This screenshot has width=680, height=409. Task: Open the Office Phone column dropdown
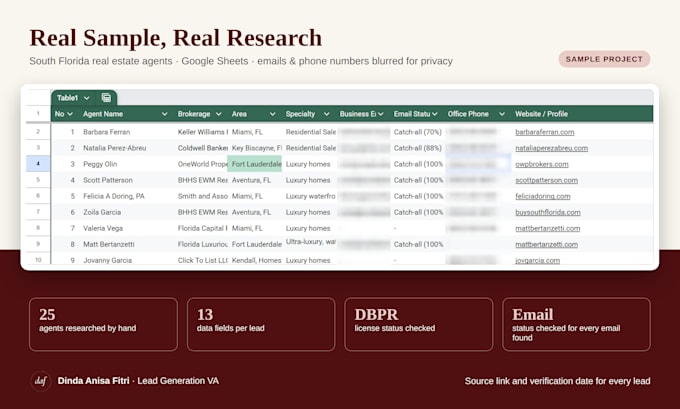[x=502, y=114]
